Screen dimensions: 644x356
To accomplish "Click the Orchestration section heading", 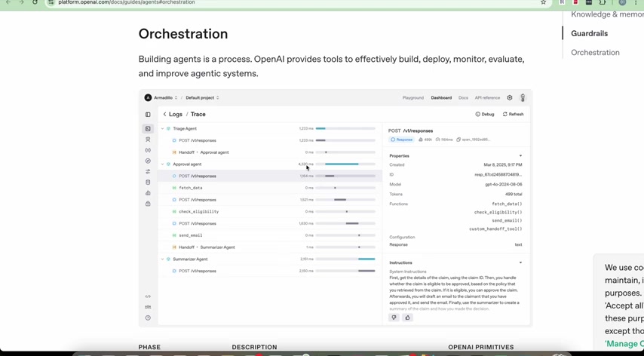I will click(x=183, y=34).
